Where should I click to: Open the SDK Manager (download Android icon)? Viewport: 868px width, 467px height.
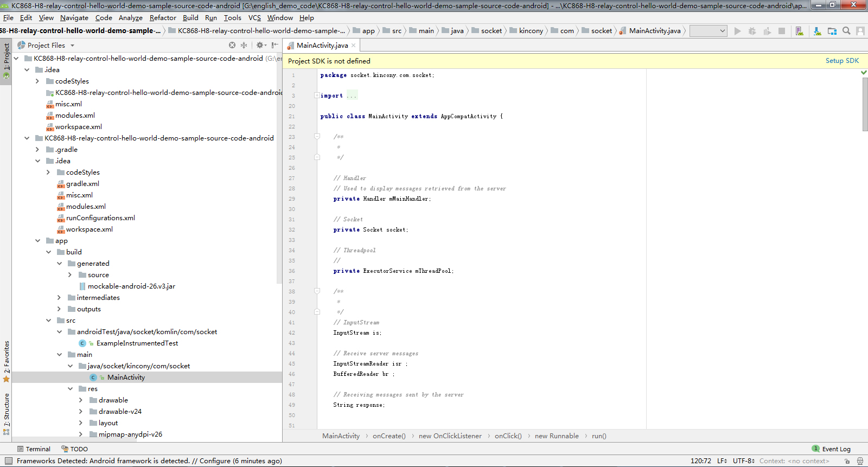(x=818, y=31)
